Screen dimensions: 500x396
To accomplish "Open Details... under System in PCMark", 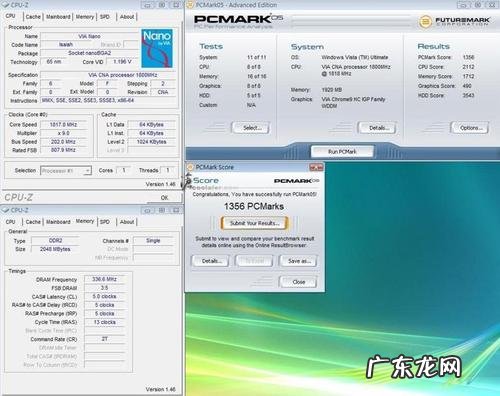I will coord(377,128).
